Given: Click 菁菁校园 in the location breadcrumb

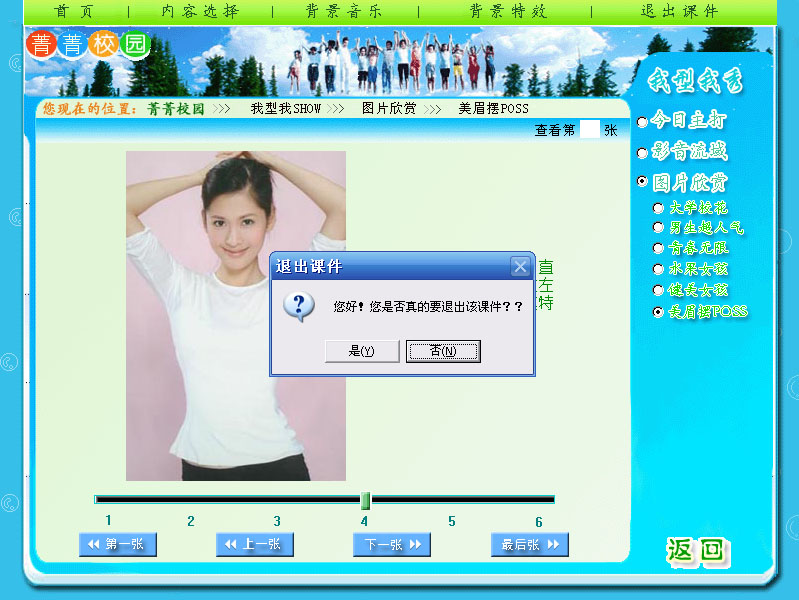Looking at the screenshot, I should 176,109.
